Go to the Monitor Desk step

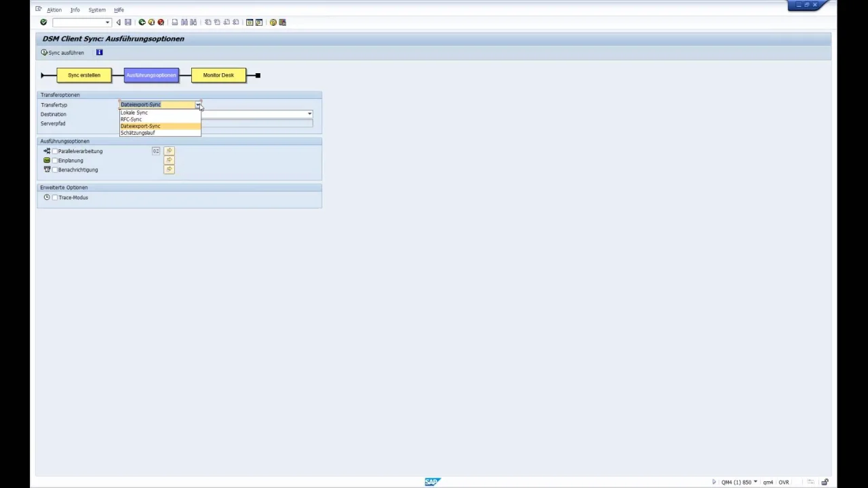(x=218, y=75)
